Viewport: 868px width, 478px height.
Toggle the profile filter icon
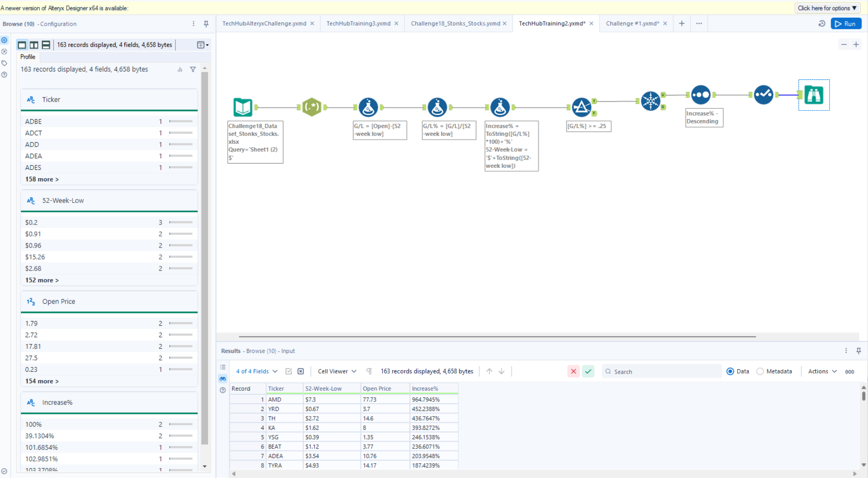click(193, 69)
